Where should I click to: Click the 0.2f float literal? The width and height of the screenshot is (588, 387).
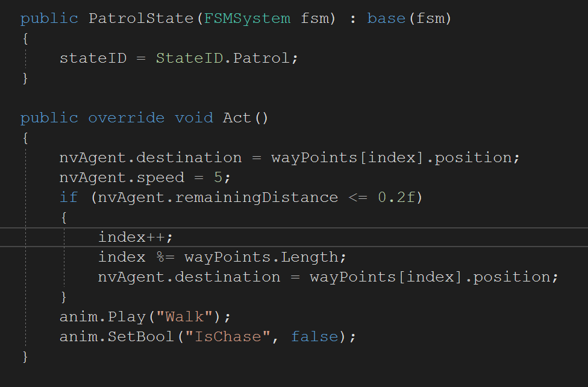pos(396,197)
